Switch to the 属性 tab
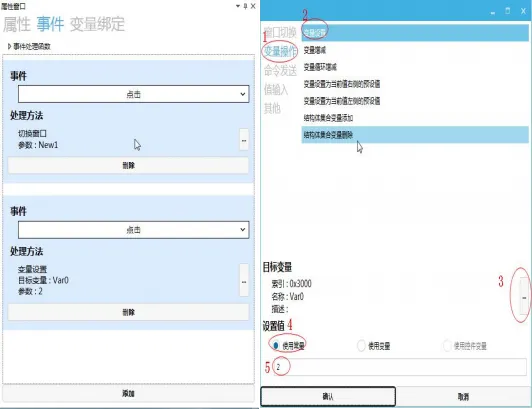 tap(17, 24)
